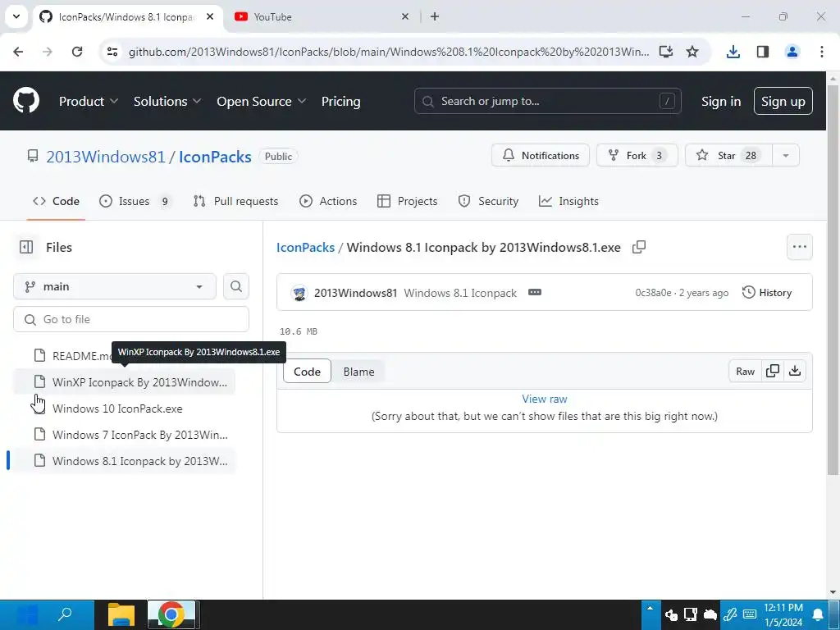Open the Star list dropdown arrow
This screenshot has width=840, height=630.
click(786, 155)
